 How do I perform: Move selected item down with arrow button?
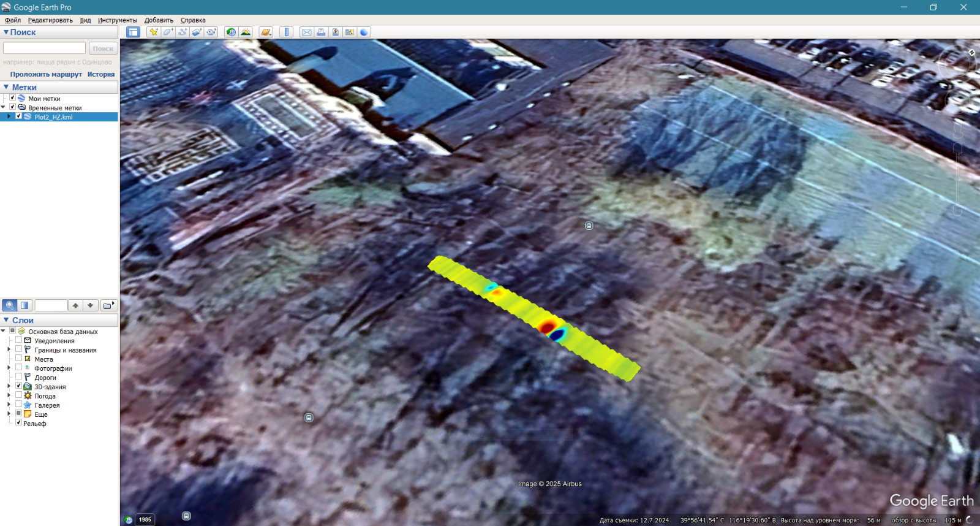pyautogui.click(x=90, y=305)
